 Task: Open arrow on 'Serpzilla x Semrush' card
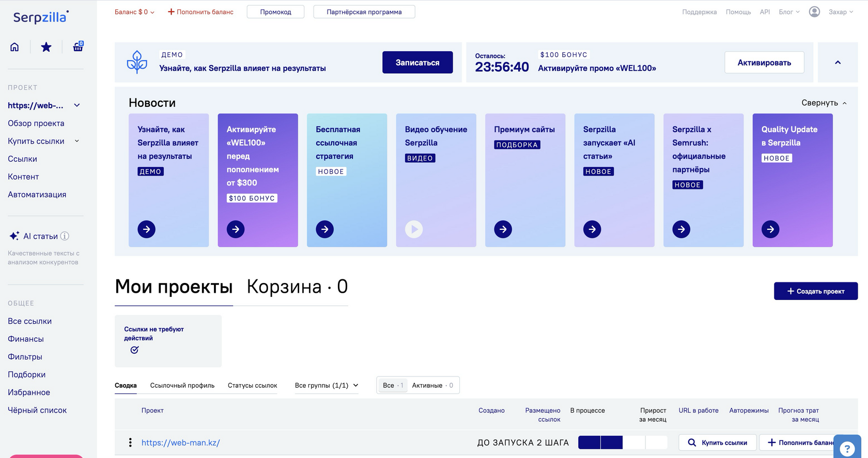681,229
